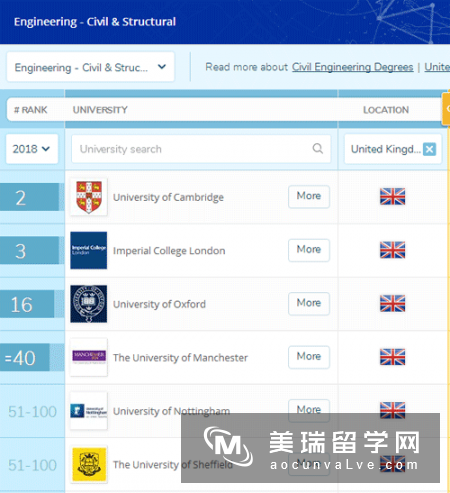Click More for Imperial College London
Viewport: 450px width, 493px height.
(x=309, y=250)
